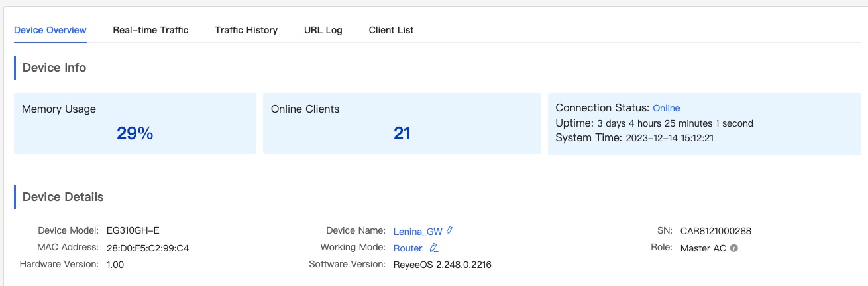The width and height of the screenshot is (868, 286).
Task: Go to the URL Log tab
Action: pos(323,30)
